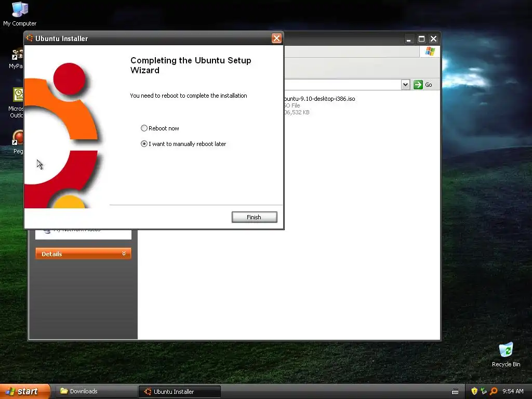Expand the Details panel chevron
This screenshot has width=532, height=399.
[124, 254]
